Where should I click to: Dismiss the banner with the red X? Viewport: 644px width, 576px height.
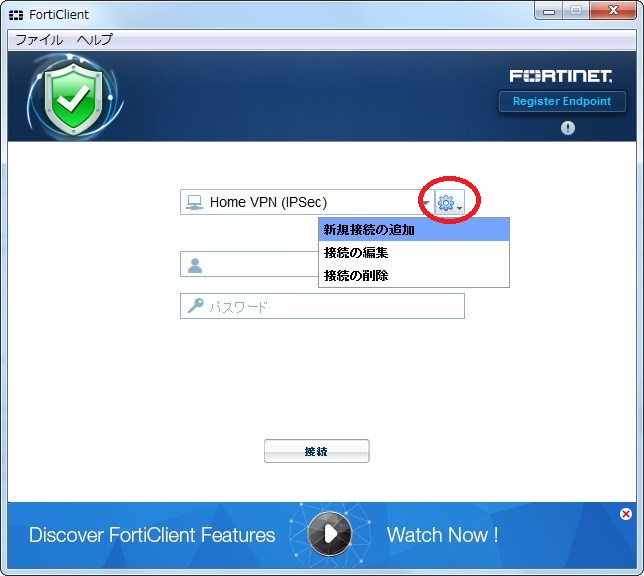(x=626, y=514)
